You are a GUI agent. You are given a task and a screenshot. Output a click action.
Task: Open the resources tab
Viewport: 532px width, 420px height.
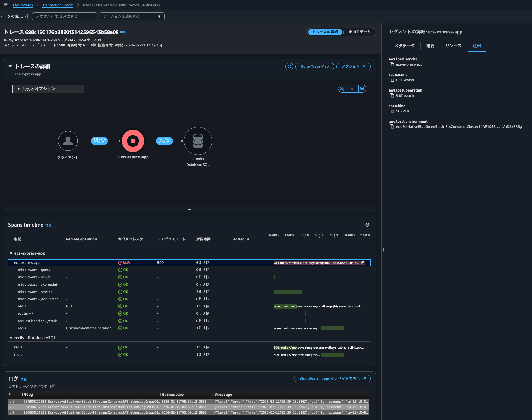click(453, 46)
